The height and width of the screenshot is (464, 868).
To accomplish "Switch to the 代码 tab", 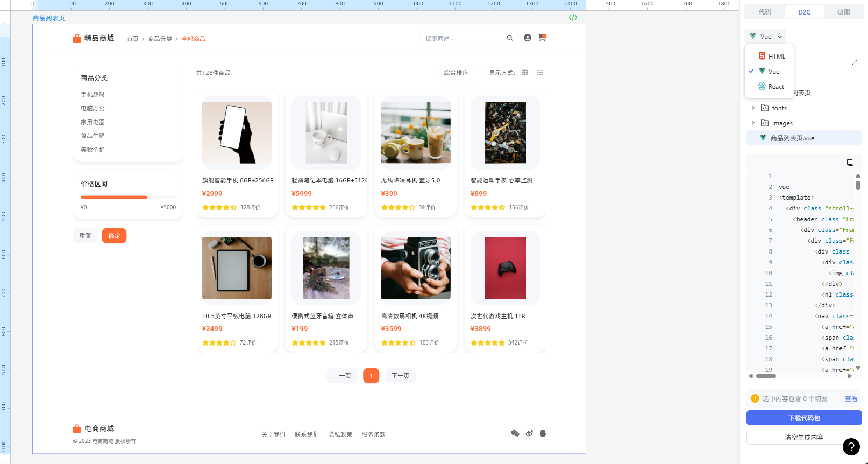I will click(x=765, y=12).
